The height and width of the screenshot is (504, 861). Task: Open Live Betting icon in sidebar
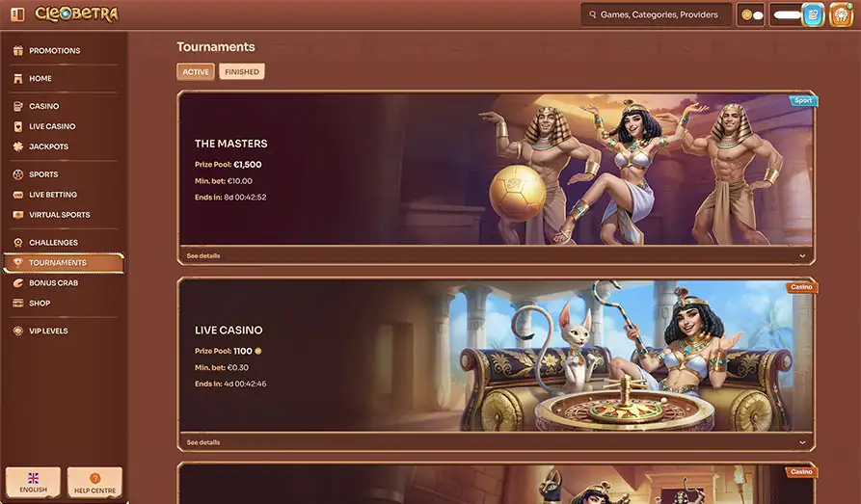(18, 195)
